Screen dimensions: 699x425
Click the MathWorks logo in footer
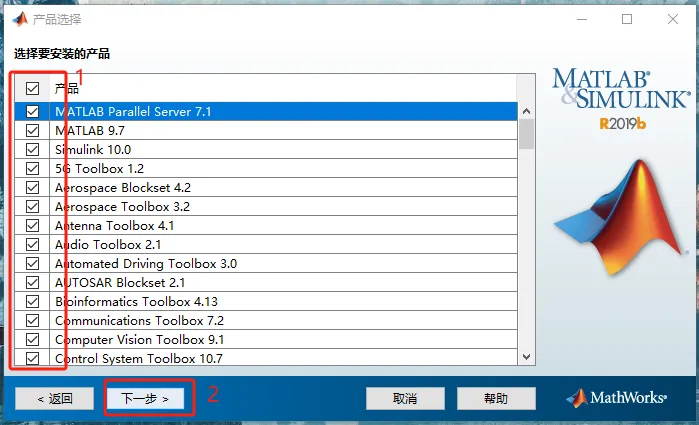(x=617, y=398)
